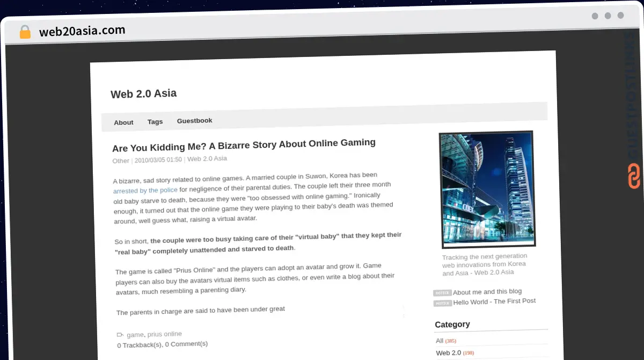Image resolution: width=644 pixels, height=360 pixels.
Task: Click the 'Web 2.0 Asia' blog title
Action: click(x=143, y=93)
